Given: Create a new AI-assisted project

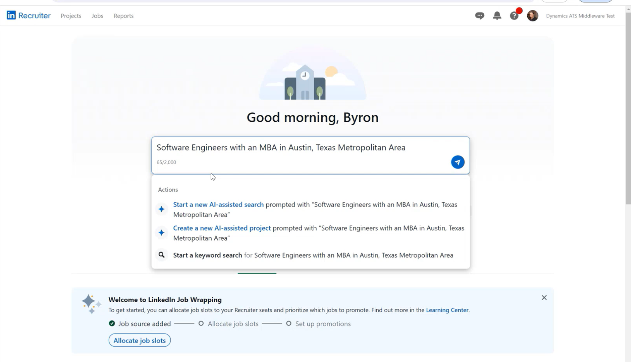Looking at the screenshot, I should 222,228.
